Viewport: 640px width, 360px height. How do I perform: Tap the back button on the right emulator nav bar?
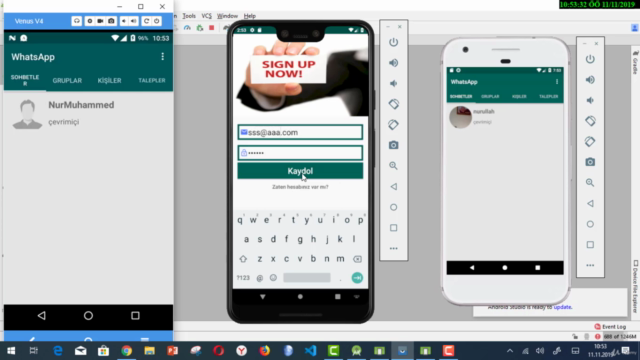[472, 268]
